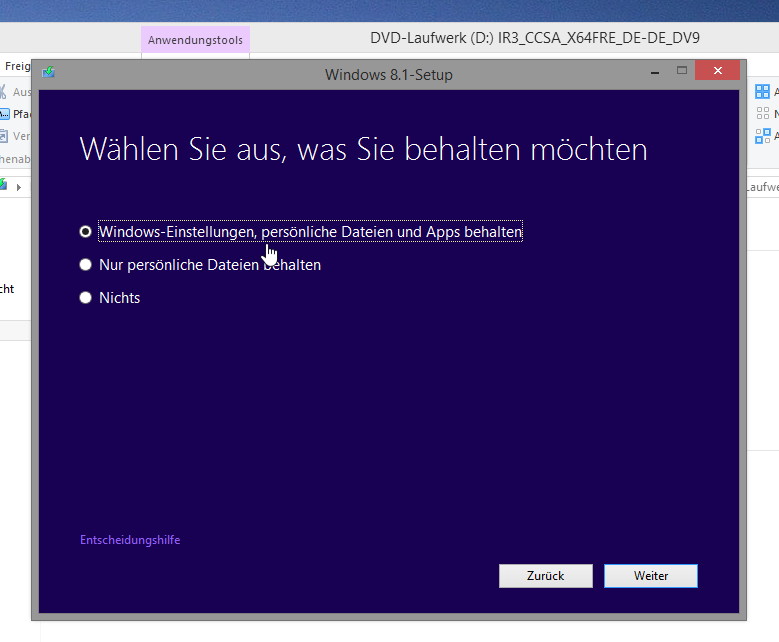Screen dimensions: 779x642
Task: Open the Anwendungstools tab in Explorer
Action: 195,40
